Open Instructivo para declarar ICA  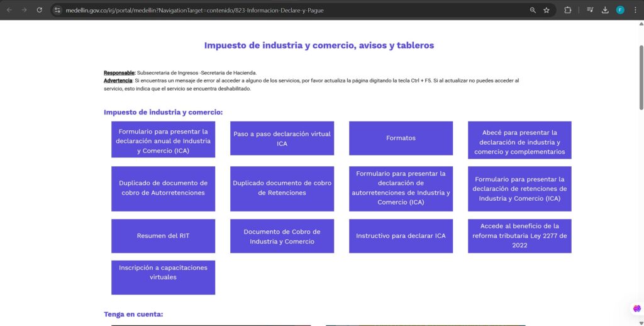click(x=401, y=236)
